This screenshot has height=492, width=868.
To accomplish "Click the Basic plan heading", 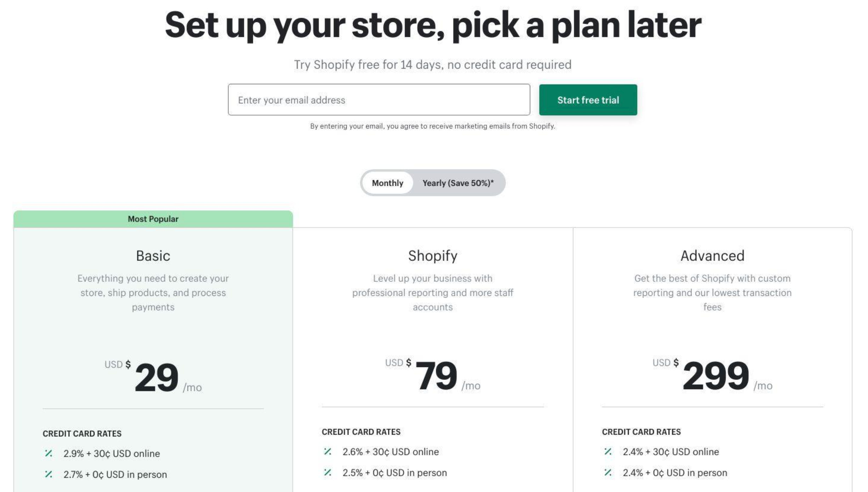I will (153, 255).
